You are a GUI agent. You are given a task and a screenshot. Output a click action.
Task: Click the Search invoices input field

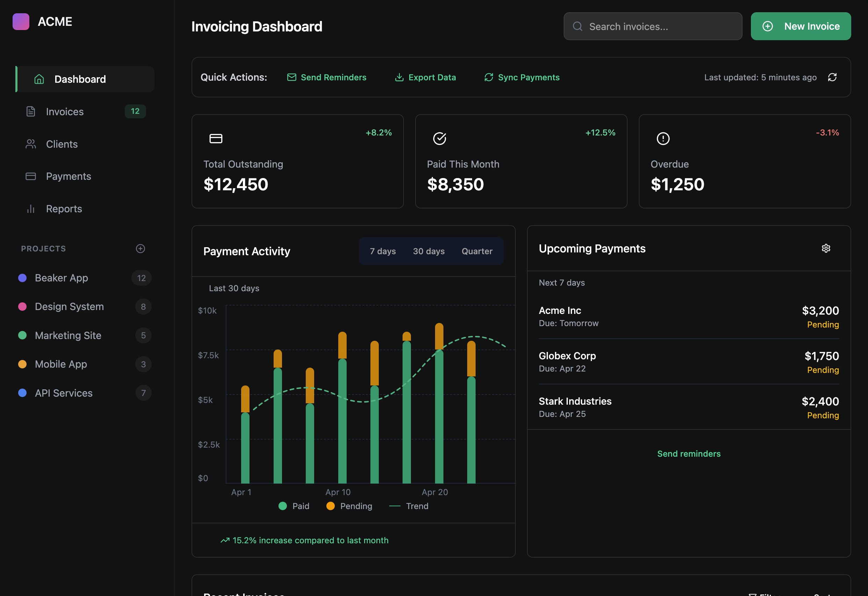652,26
